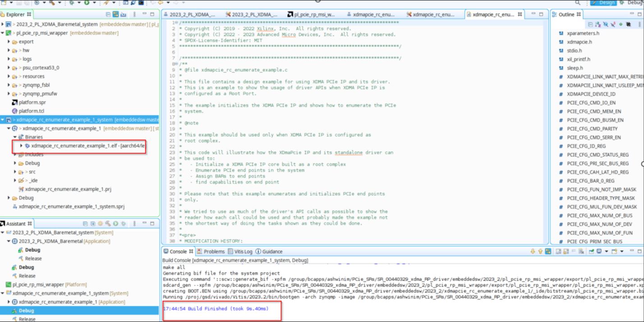Collapse the Binaries folder in Explorer

click(x=15, y=137)
